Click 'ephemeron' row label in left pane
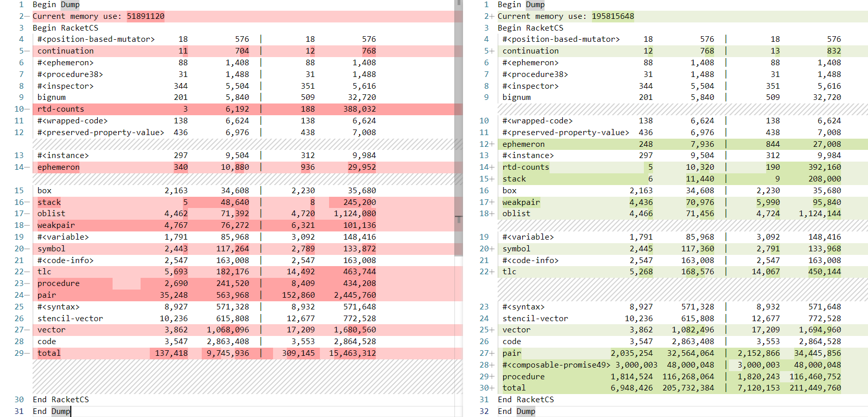The height and width of the screenshot is (417, 868). click(59, 167)
